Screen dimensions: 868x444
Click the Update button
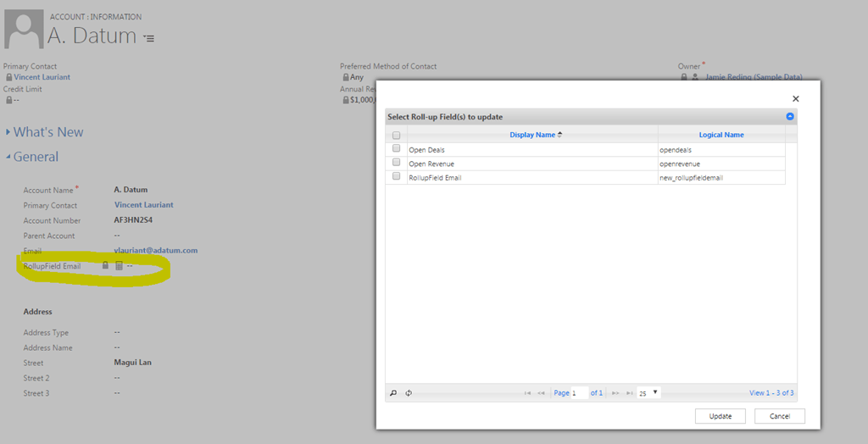click(721, 416)
